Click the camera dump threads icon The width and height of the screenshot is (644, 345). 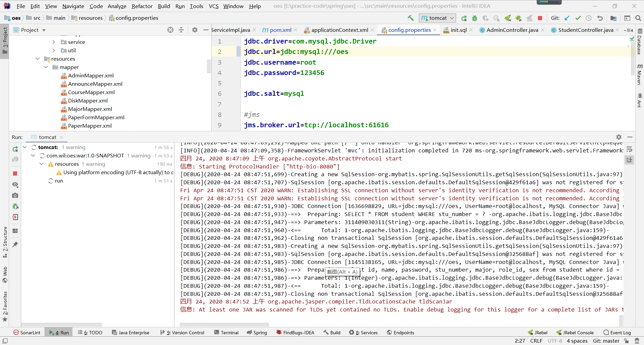(x=15, y=195)
